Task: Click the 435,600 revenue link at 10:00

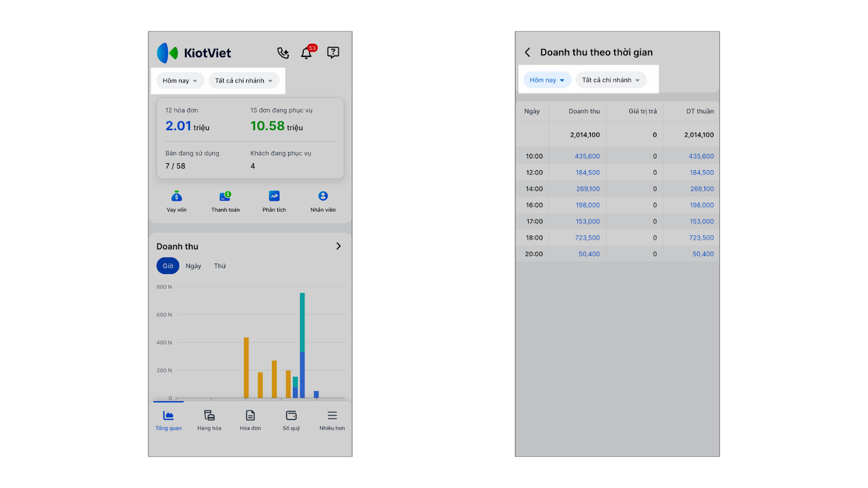Action: click(x=587, y=156)
